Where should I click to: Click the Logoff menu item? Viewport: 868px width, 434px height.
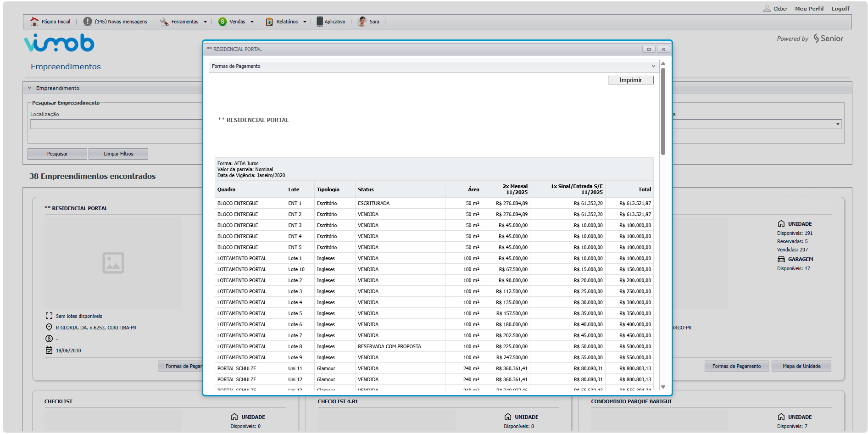(840, 9)
